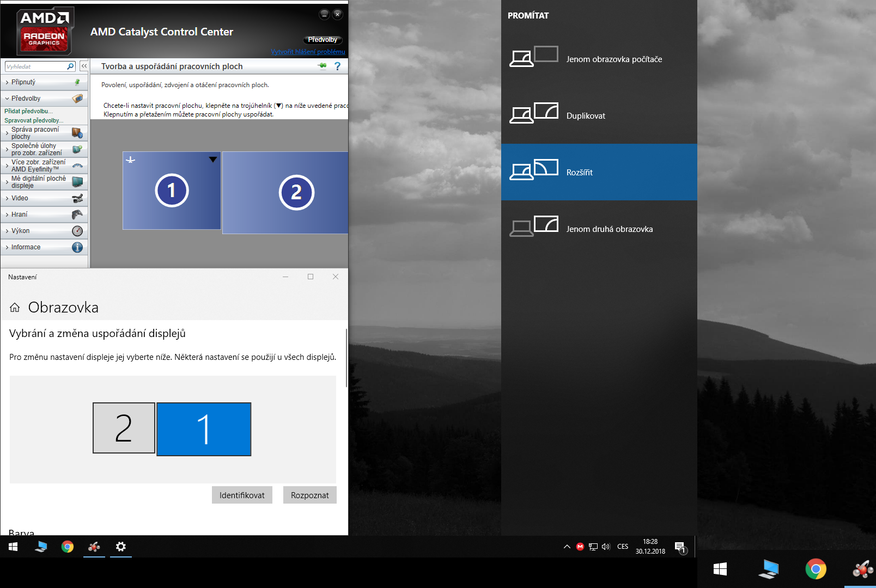Image resolution: width=876 pixels, height=588 pixels.
Task: Expand the Video section in sidebar
Action: click(x=20, y=198)
